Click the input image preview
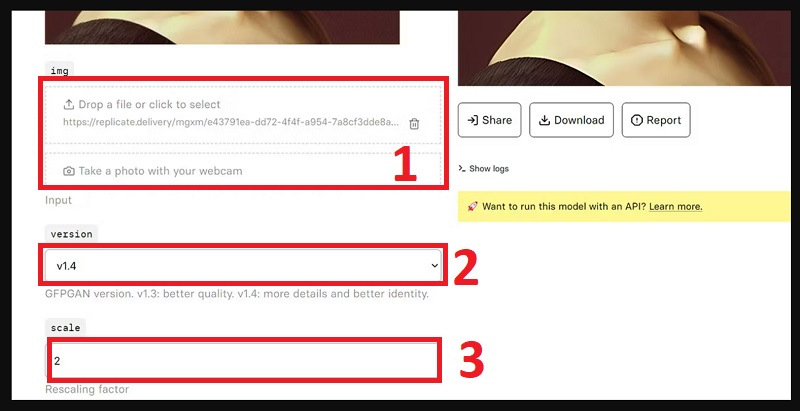 point(222,28)
